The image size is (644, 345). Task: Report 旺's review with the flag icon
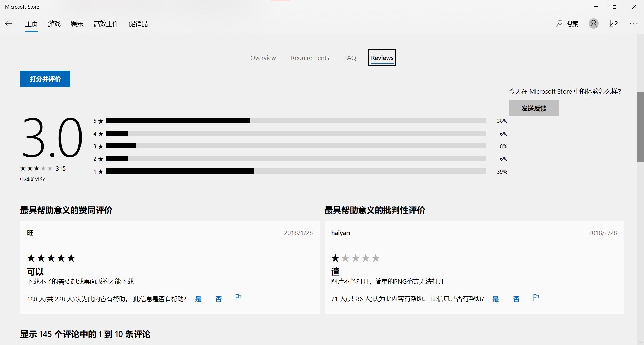[x=238, y=297]
